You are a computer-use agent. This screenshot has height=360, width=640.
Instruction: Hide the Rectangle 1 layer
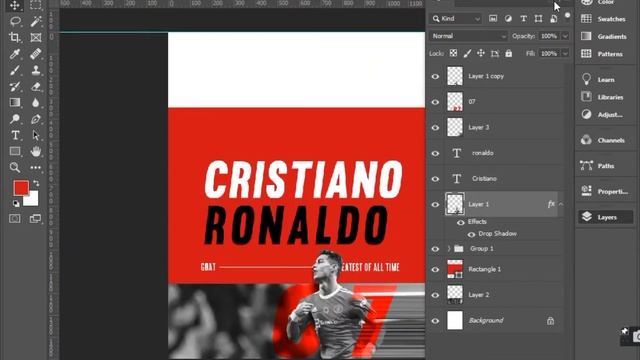[435, 269]
